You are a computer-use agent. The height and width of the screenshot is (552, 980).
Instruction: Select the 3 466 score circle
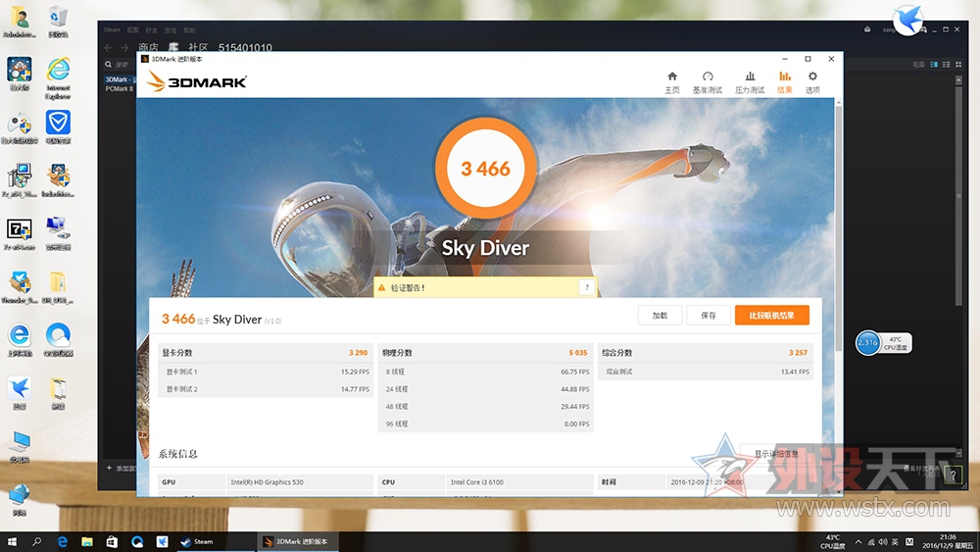[x=486, y=169]
